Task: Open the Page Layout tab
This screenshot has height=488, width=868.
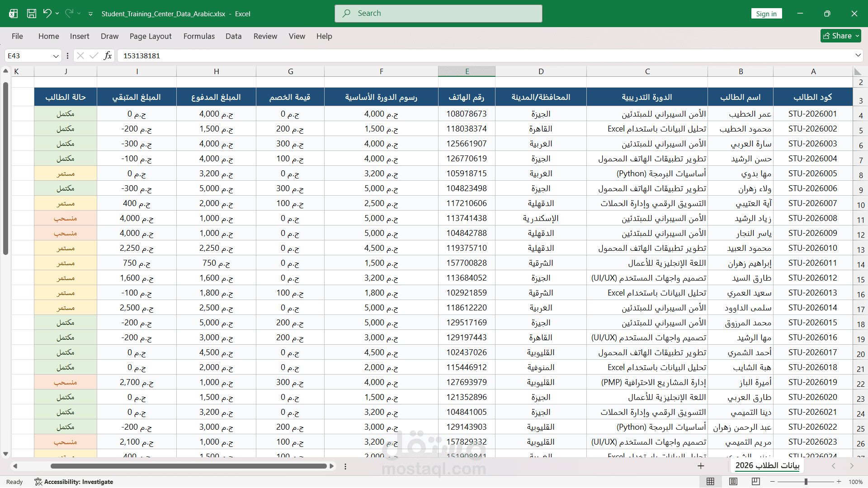Action: click(x=151, y=36)
